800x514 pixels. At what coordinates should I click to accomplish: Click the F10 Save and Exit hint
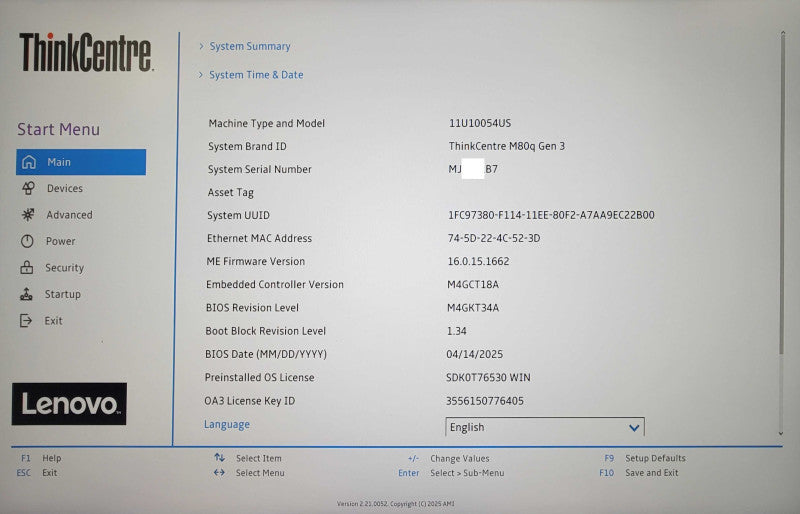[x=639, y=473]
